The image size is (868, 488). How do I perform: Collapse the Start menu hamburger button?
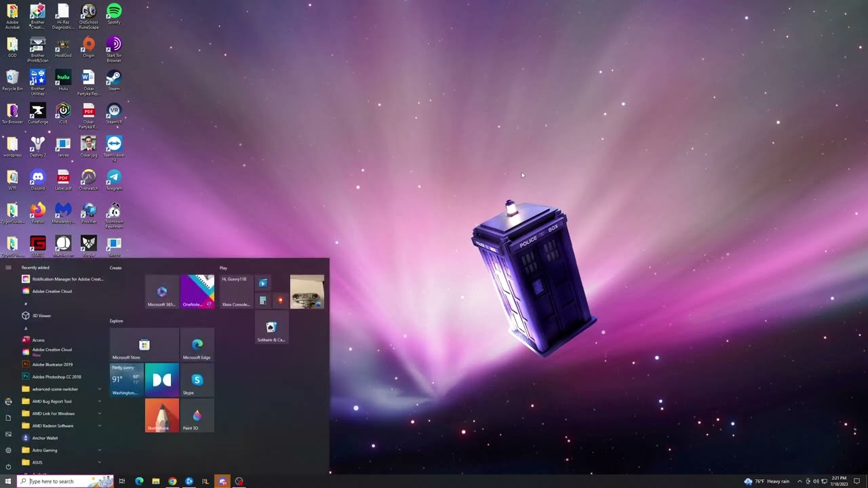(8, 268)
